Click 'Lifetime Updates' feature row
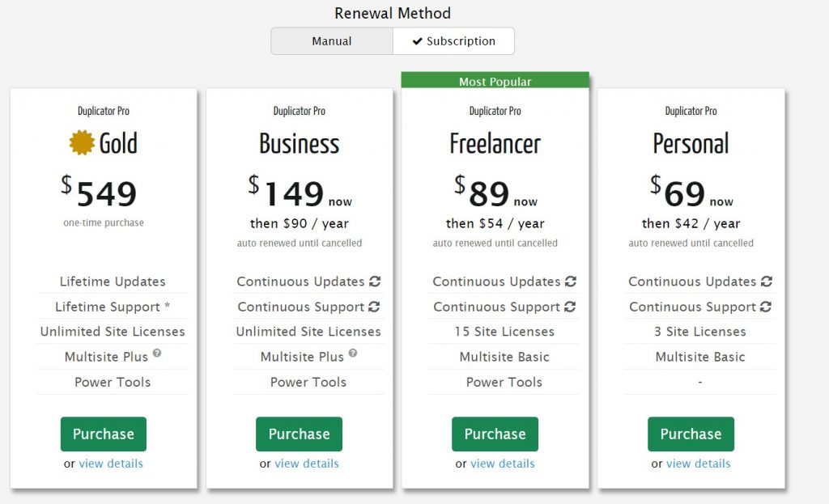829x504 pixels. pyautogui.click(x=113, y=282)
